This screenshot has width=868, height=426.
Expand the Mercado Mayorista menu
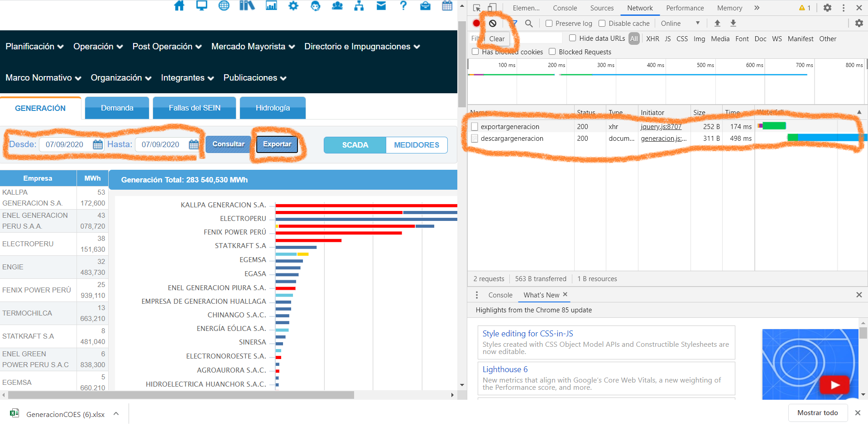[253, 47]
